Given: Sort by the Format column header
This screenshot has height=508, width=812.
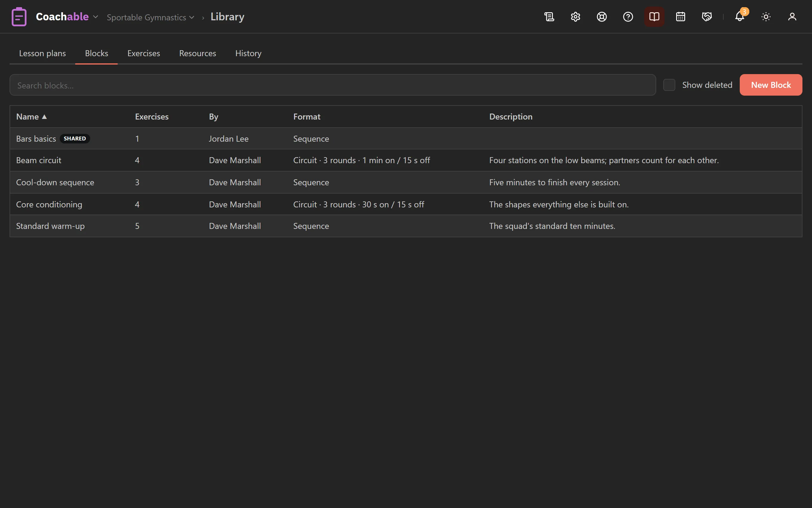Looking at the screenshot, I should click(307, 117).
